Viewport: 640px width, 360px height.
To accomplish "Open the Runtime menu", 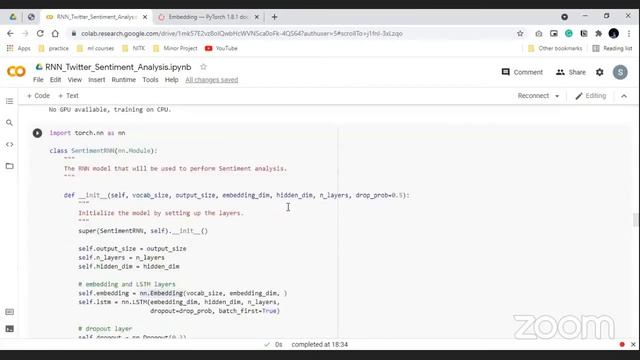I will pyautogui.click(x=124, y=80).
